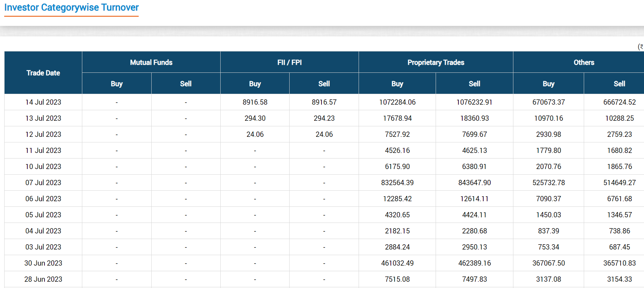Select the Mutual Funds column group header

point(151,62)
